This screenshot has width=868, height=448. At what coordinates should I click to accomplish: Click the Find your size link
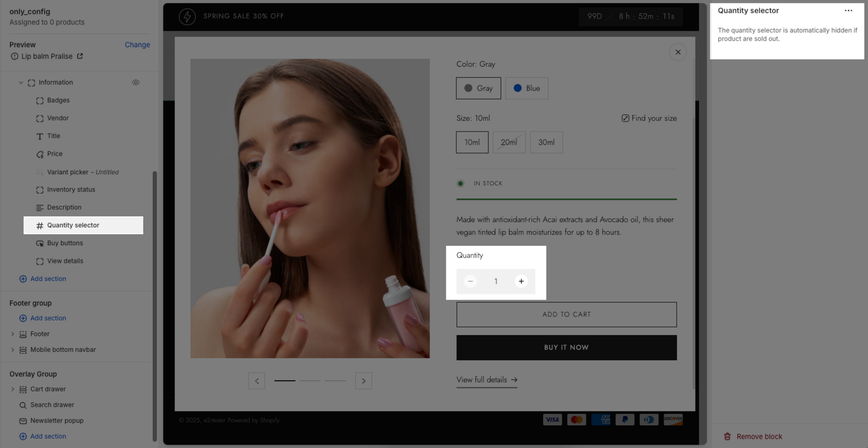649,118
